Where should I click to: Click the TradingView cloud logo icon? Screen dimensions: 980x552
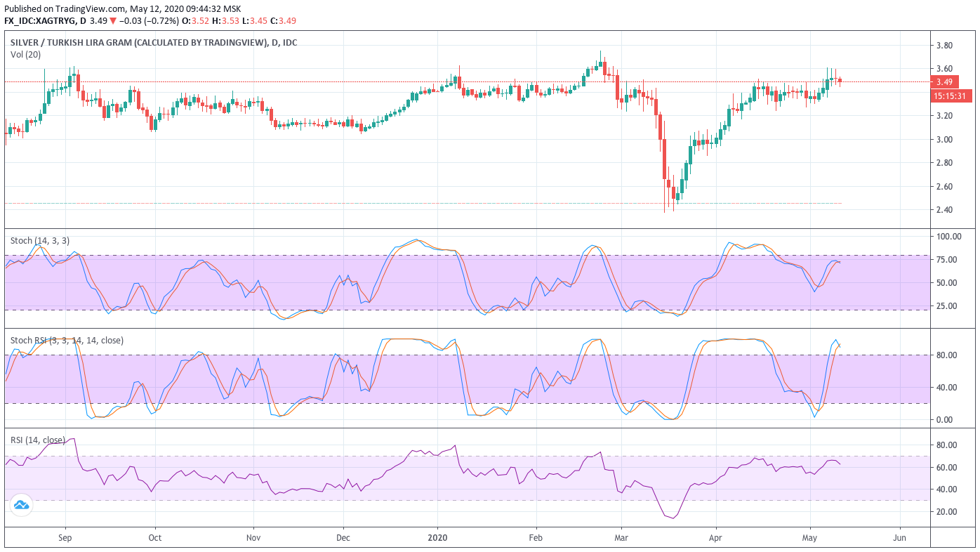point(21,504)
